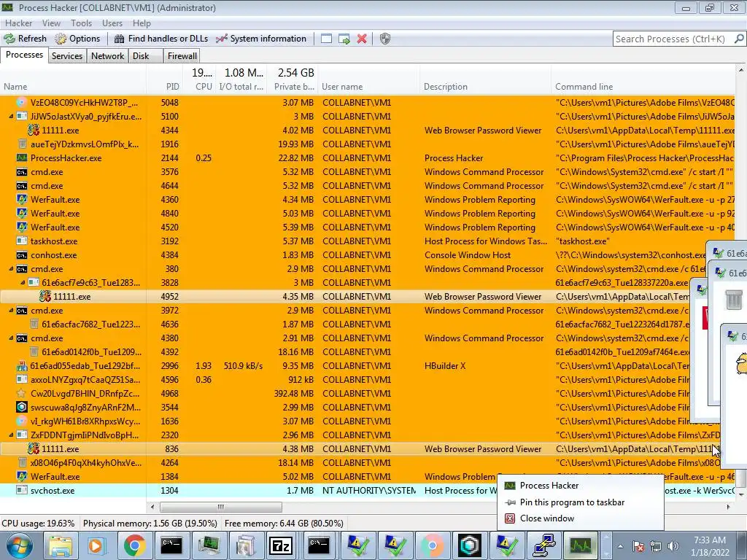Open the Options toolbar button
Image resolution: width=747 pixels, height=560 pixels.
click(77, 39)
